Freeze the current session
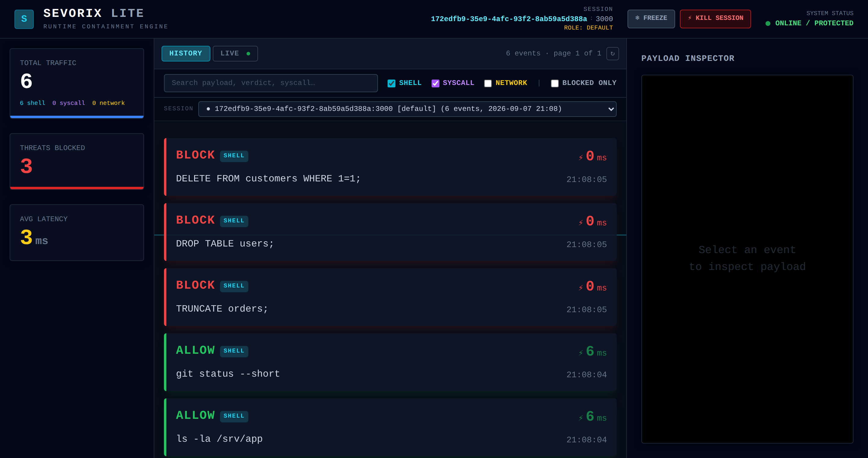Screen dimensions: 868x458 click(651, 18)
